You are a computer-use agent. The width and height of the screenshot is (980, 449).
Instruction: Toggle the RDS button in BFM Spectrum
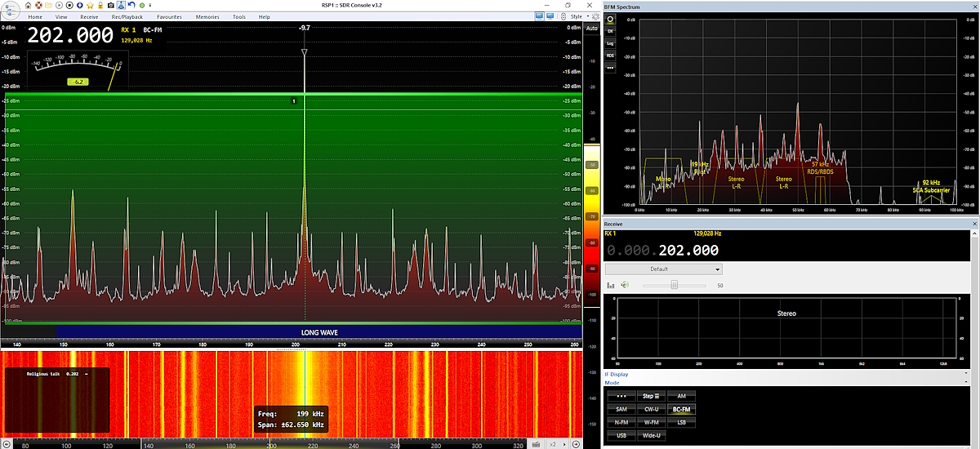tap(609, 56)
